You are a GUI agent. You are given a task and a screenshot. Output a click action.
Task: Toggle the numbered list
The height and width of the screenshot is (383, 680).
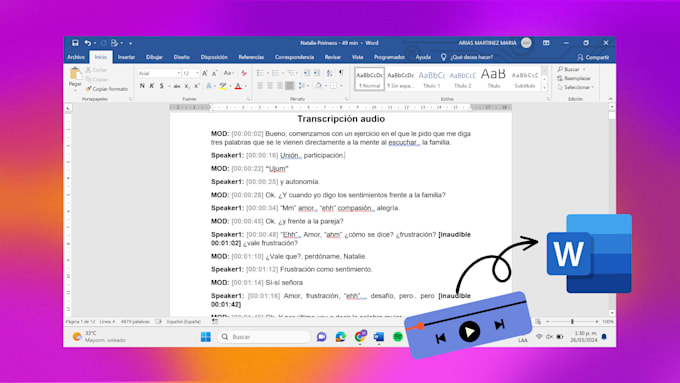click(x=275, y=73)
